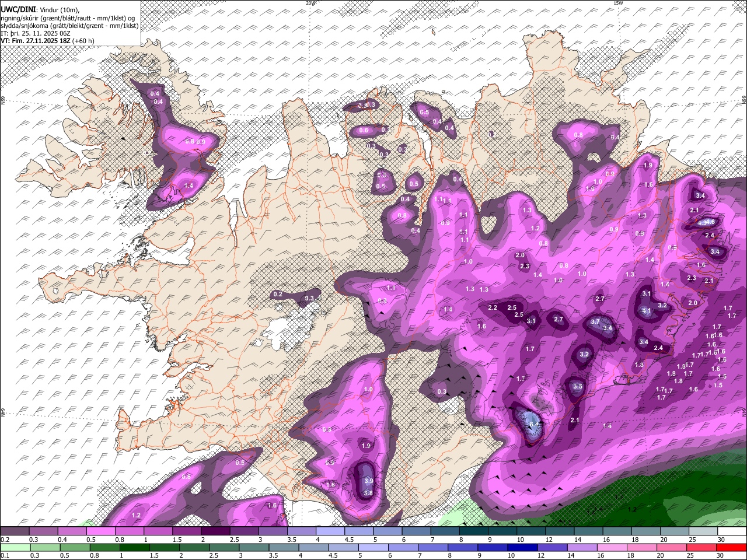The height and width of the screenshot is (560, 747).
Task: Pick pale green rain swatch 0.1 to 0.3
Action: pos(15,547)
